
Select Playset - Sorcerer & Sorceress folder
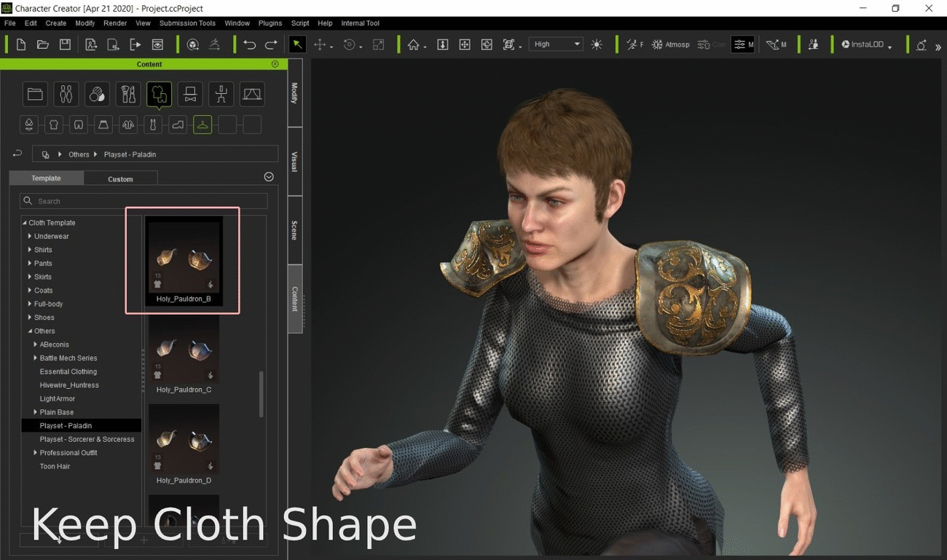pos(87,439)
